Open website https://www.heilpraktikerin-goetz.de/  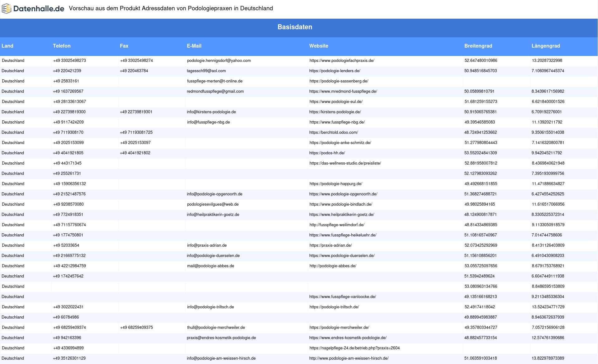coord(342,215)
